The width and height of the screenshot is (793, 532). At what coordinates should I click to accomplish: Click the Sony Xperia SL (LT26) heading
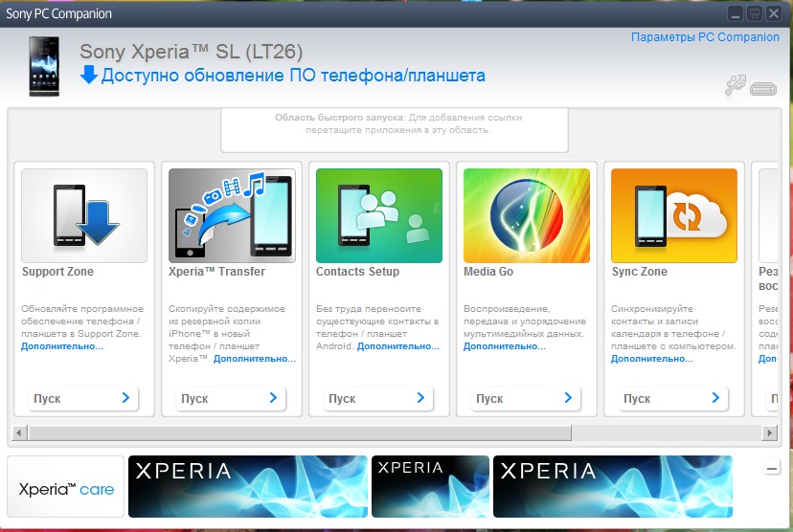coord(192,52)
